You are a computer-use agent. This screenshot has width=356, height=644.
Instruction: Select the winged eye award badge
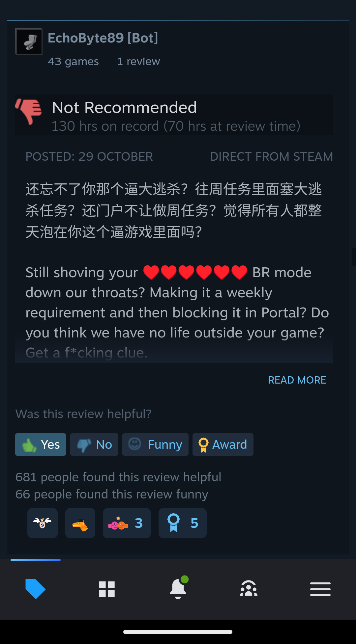[43, 523]
